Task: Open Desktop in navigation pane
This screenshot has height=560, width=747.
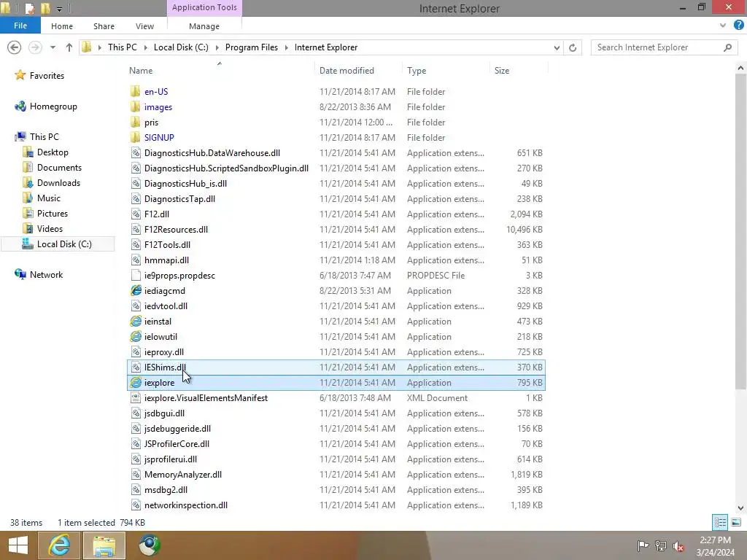Action: tap(53, 152)
